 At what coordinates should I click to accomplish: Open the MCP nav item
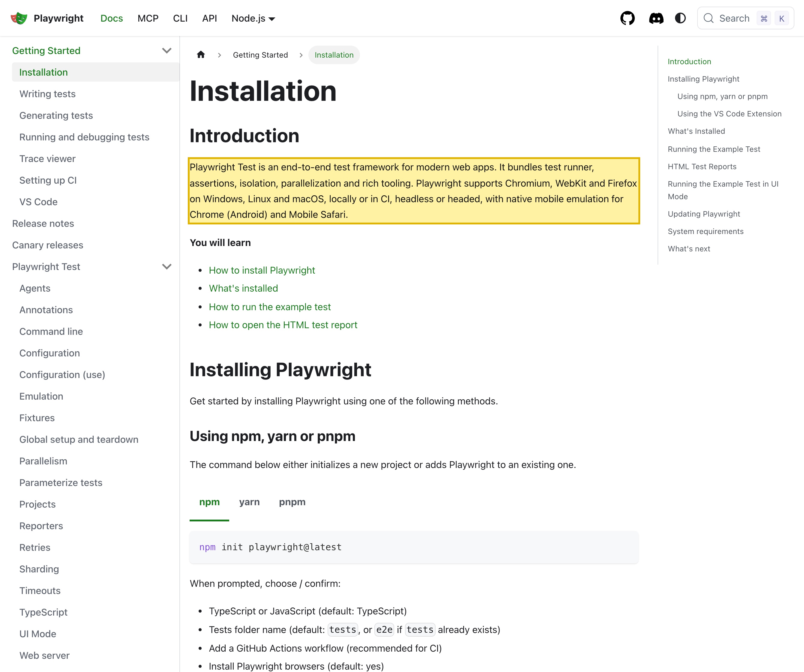[x=148, y=18]
